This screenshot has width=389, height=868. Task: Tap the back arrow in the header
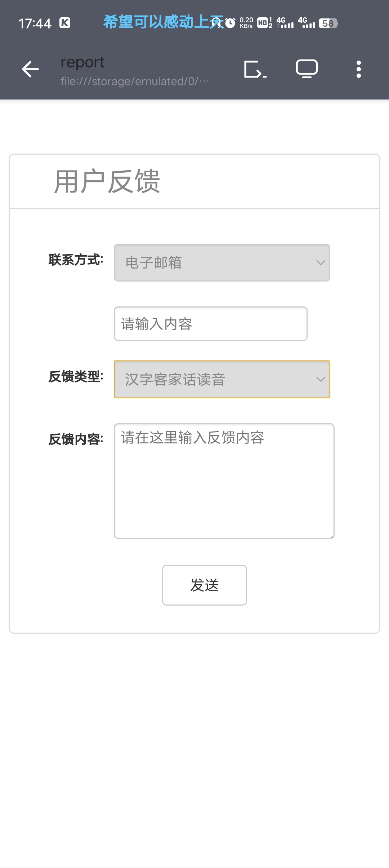[x=30, y=69]
